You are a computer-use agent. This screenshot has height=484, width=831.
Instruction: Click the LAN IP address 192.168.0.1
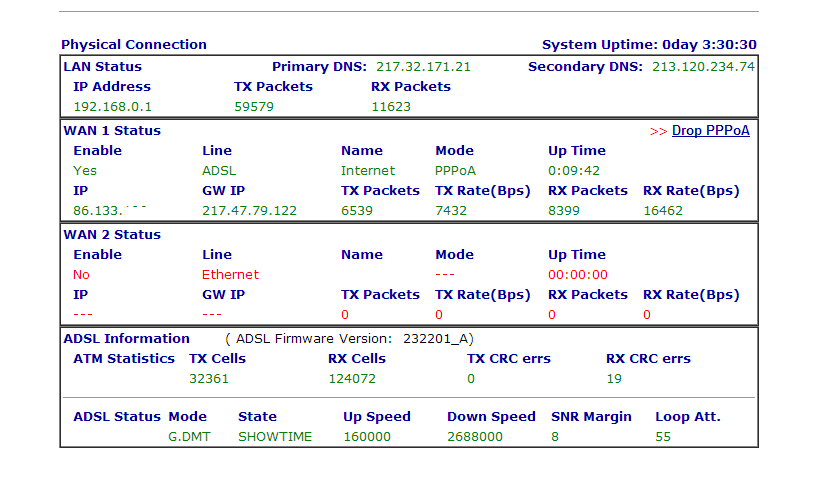point(112,107)
